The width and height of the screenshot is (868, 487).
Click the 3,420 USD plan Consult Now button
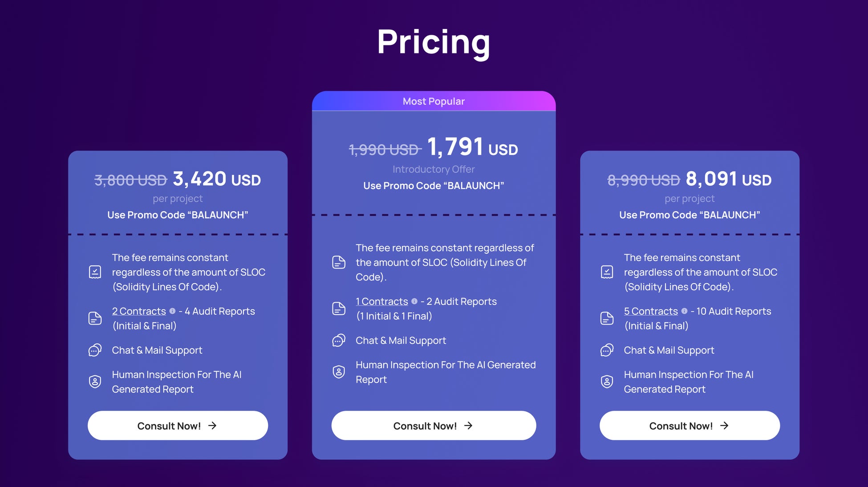pos(178,426)
